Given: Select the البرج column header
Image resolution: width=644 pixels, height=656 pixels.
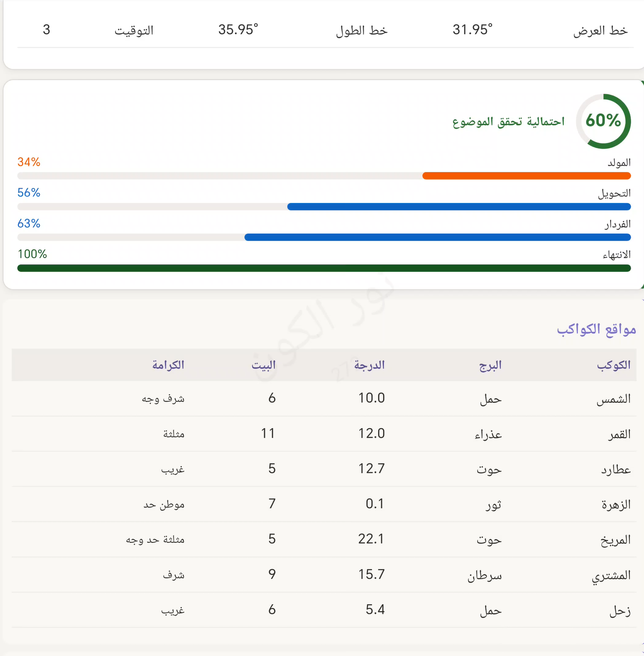Looking at the screenshot, I should tap(490, 365).
